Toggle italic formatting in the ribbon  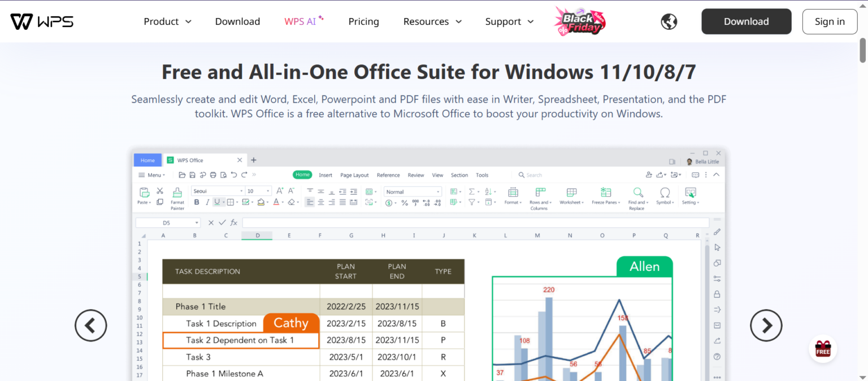(x=207, y=202)
